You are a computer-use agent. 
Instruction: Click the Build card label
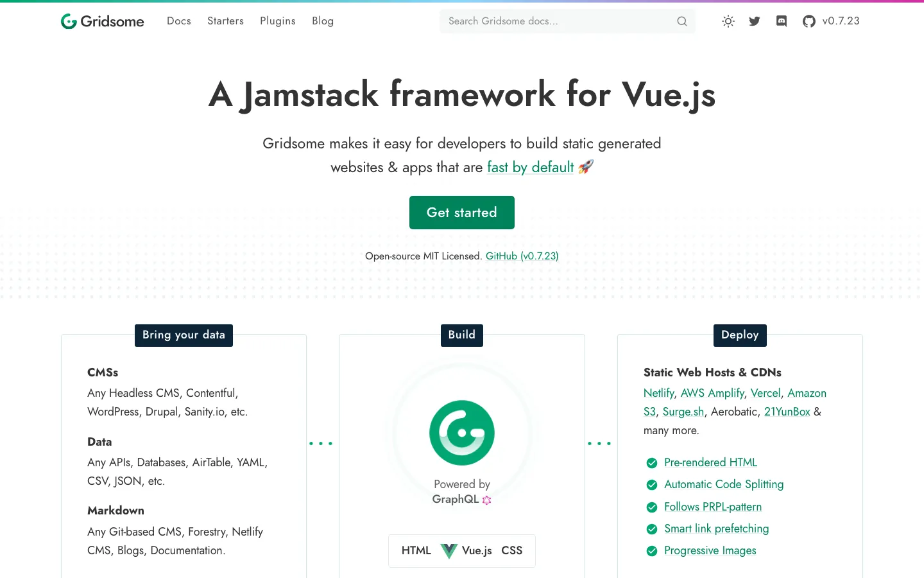[x=462, y=335]
